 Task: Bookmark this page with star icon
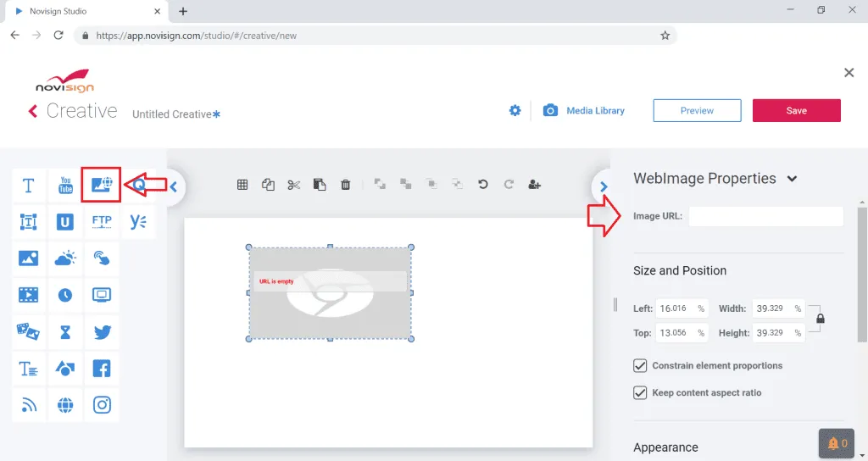[665, 36]
